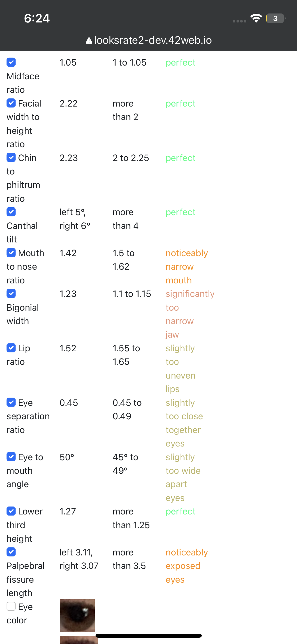Tap the home indicator bar
This screenshot has width=297, height=644.
pyautogui.click(x=149, y=636)
